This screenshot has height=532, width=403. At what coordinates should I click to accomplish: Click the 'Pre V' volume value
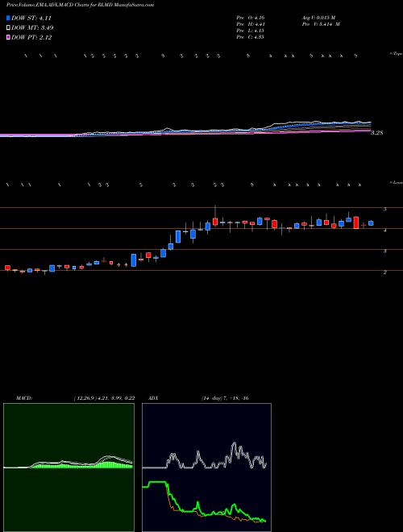(x=320, y=24)
